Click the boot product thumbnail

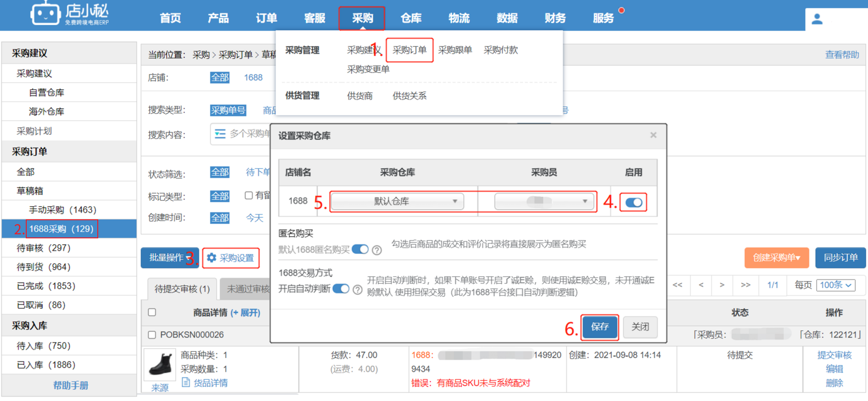pos(160,365)
